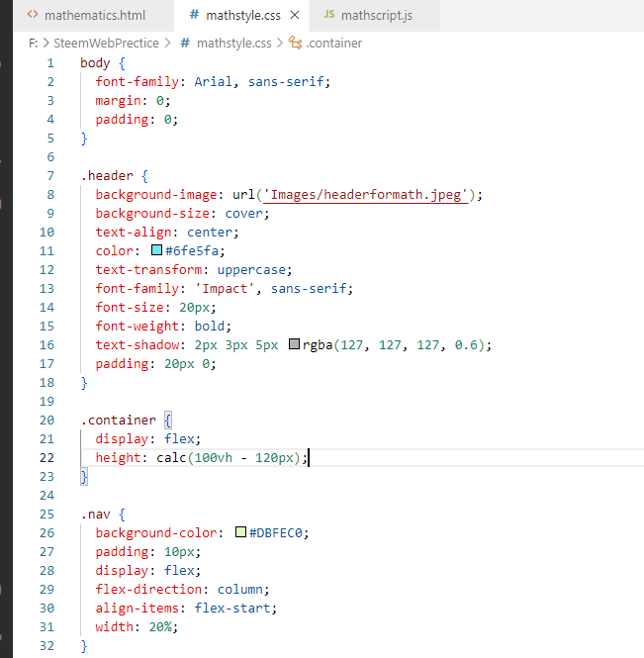Image resolution: width=644 pixels, height=658 pixels.
Task: Click 'Arial' in the body font-family
Action: pyautogui.click(x=214, y=81)
